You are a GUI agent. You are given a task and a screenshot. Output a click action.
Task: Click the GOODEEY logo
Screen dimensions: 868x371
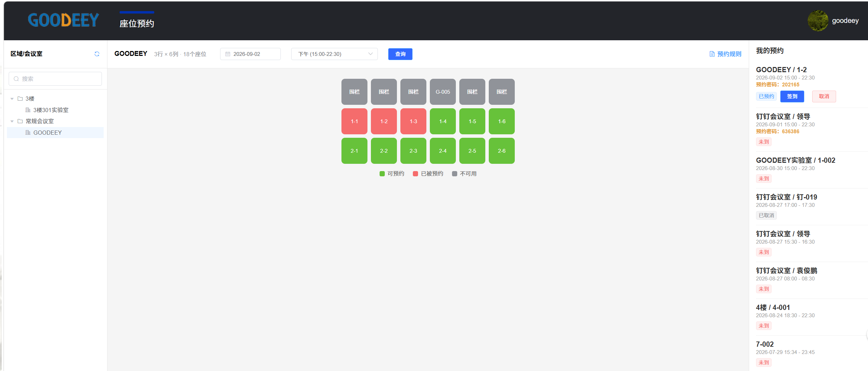[63, 20]
